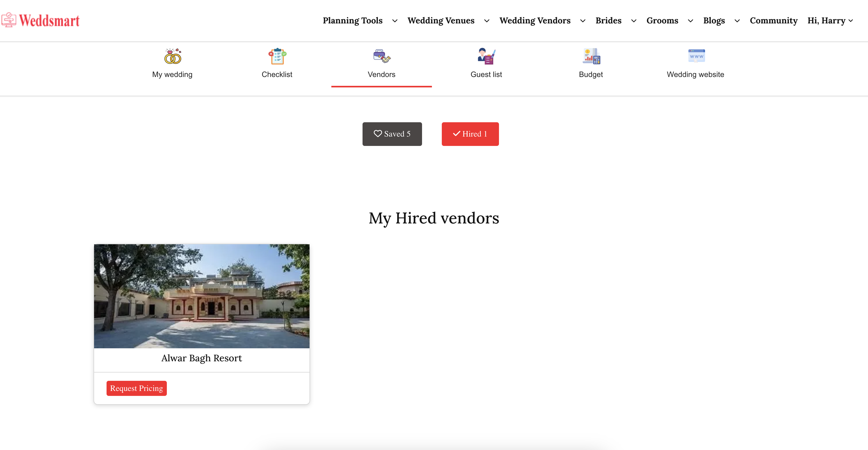Screen dimensions: 868x450
Task: Open the Community menu item
Action: 773,21
